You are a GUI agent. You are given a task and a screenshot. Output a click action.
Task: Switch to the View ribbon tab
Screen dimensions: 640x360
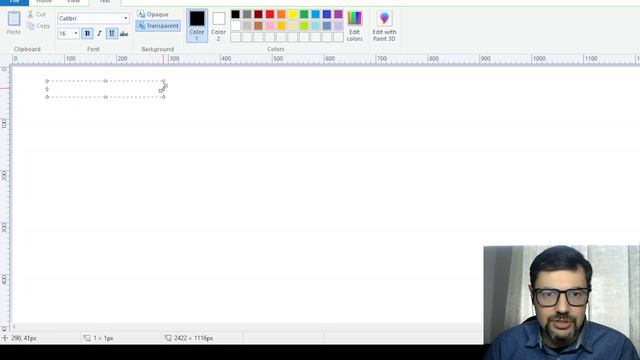click(x=73, y=2)
